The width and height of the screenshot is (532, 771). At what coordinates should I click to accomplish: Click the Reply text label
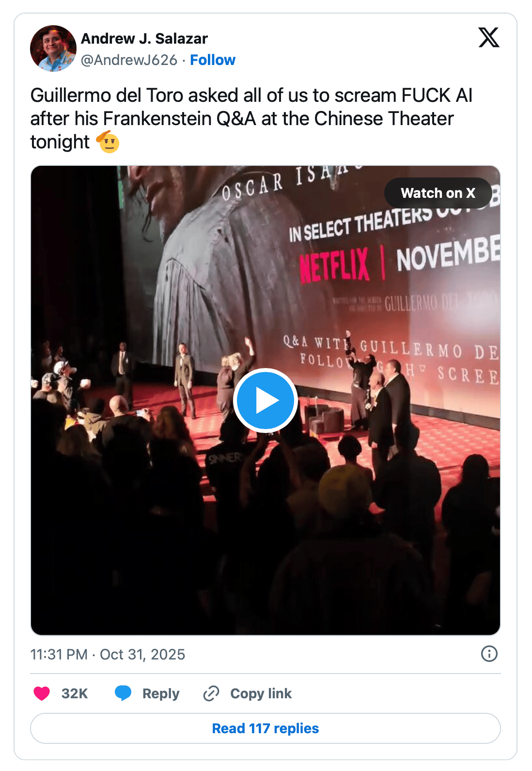[160, 693]
